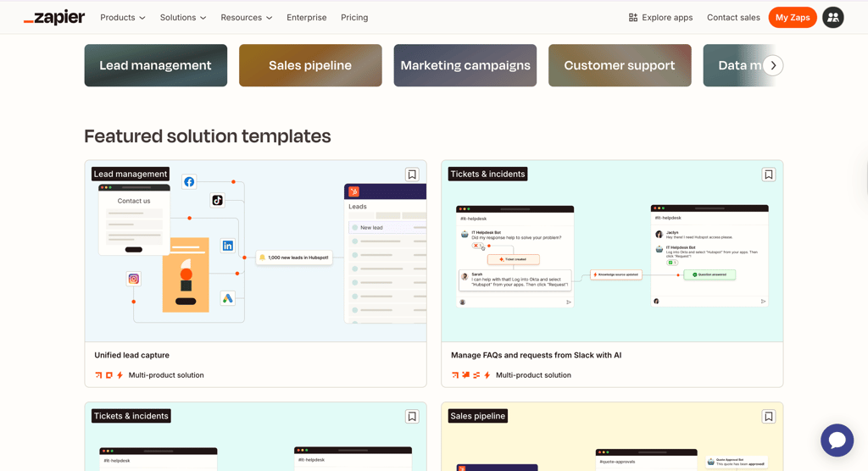This screenshot has width=868, height=471.
Task: Click the top Tickets & incidents tag label
Action: (x=487, y=174)
